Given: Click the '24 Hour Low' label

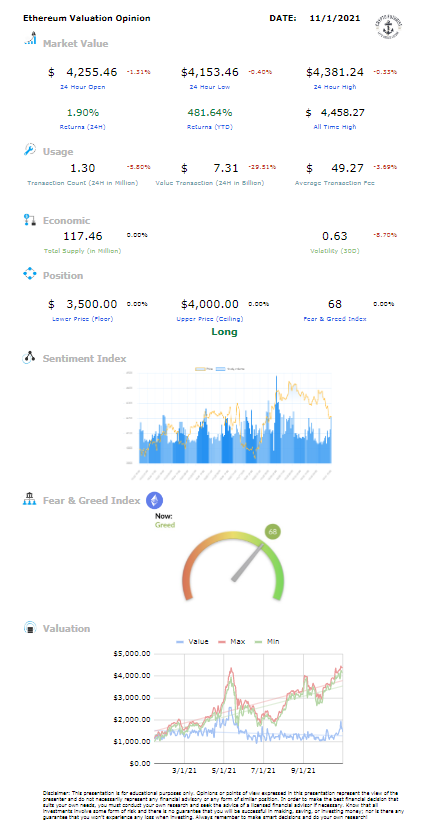Looking at the screenshot, I should click(209, 86).
